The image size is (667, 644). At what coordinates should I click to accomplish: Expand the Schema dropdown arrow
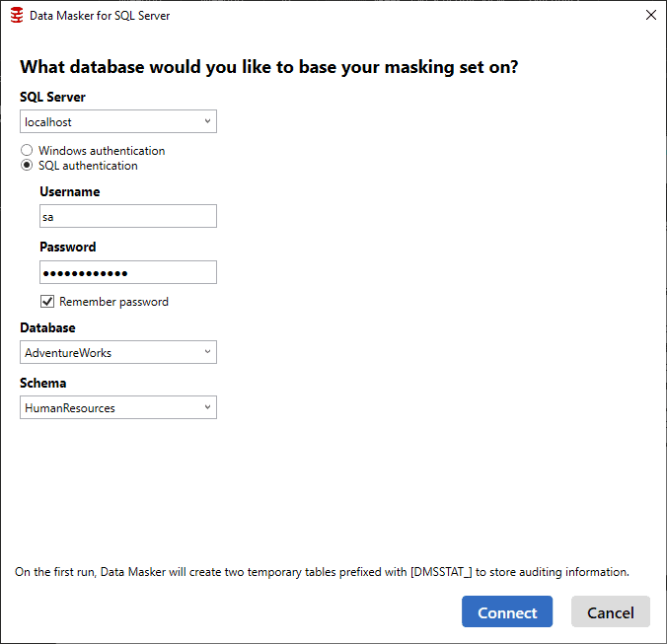207,407
